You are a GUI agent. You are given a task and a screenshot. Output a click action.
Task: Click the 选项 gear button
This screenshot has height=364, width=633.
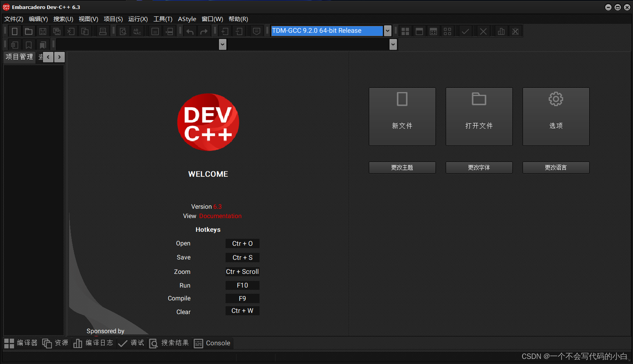[x=556, y=117]
